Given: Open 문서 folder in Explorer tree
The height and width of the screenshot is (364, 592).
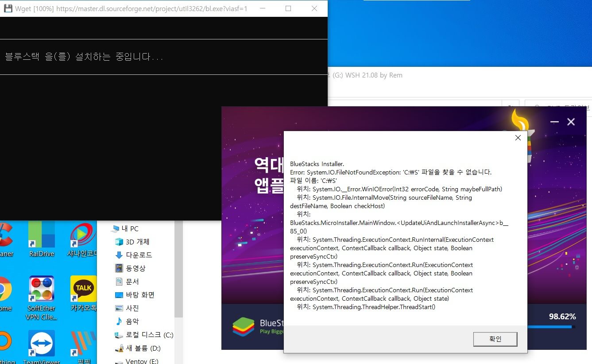Looking at the screenshot, I should [127, 282].
